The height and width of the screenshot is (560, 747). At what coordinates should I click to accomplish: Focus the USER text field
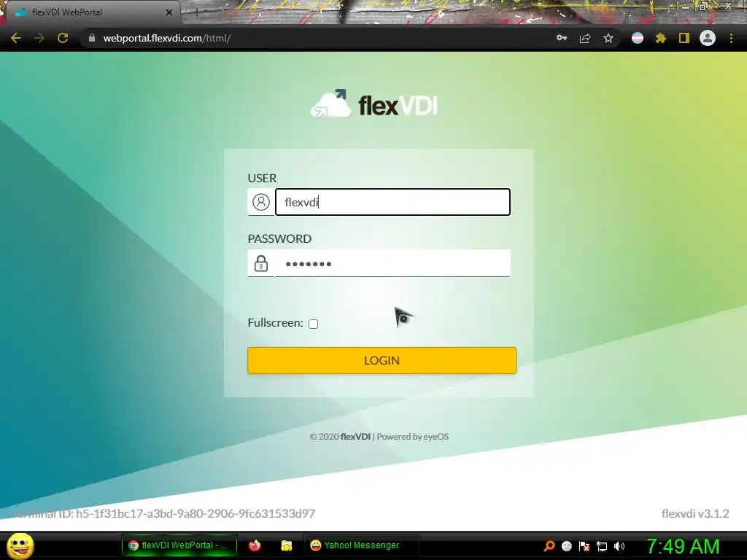[x=392, y=202]
